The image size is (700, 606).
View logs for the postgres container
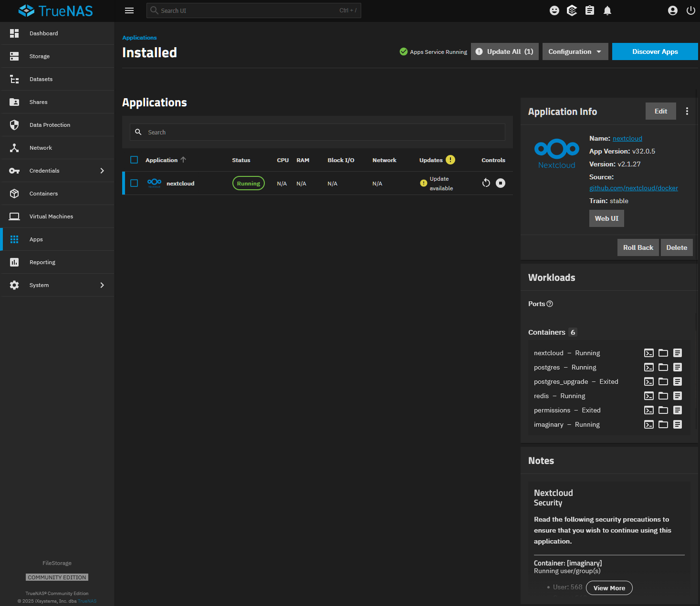coord(678,367)
